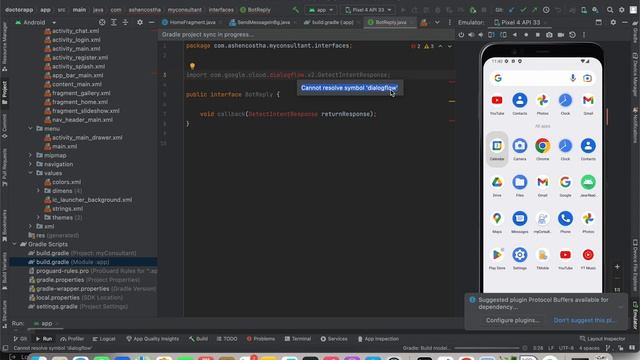Show hidden editor tabs chevron
Screen dimensions: 640x360
point(437,22)
